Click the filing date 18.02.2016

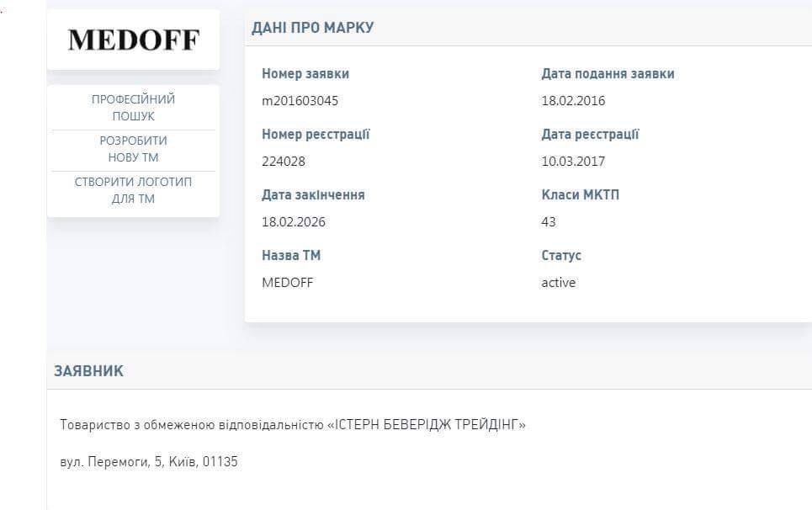pos(573,101)
